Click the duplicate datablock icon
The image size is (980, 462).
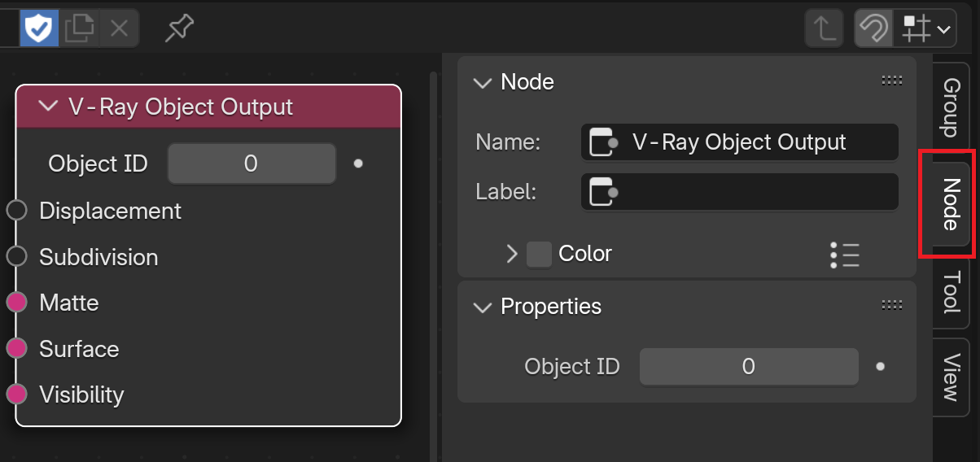79,28
